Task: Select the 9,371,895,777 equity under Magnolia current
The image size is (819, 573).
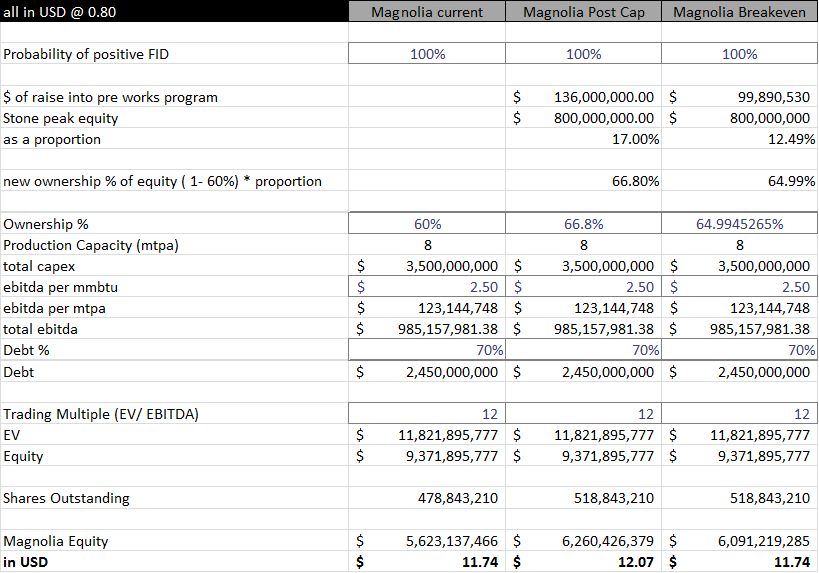Action: pos(427,456)
